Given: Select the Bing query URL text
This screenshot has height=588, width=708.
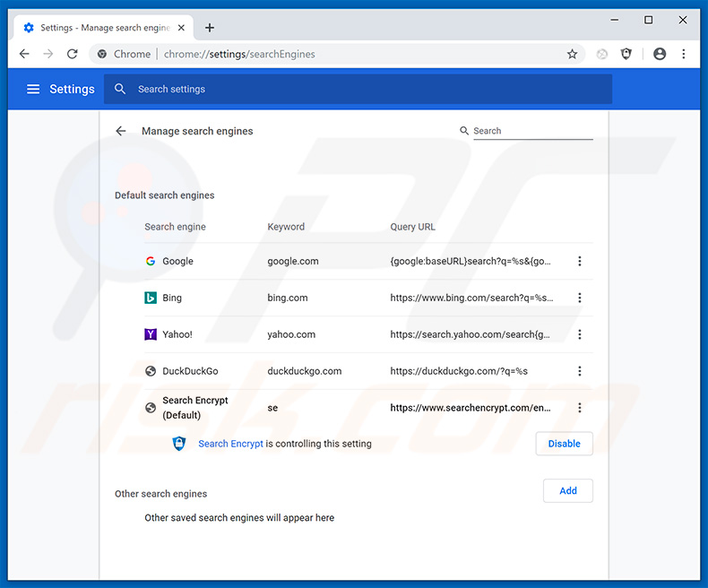Looking at the screenshot, I should [x=471, y=298].
